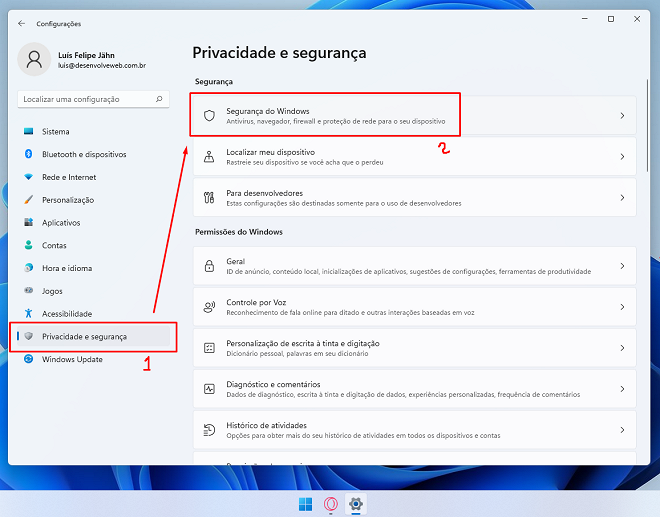Open Geral permissions
The width and height of the screenshot is (660, 517).
(x=414, y=266)
